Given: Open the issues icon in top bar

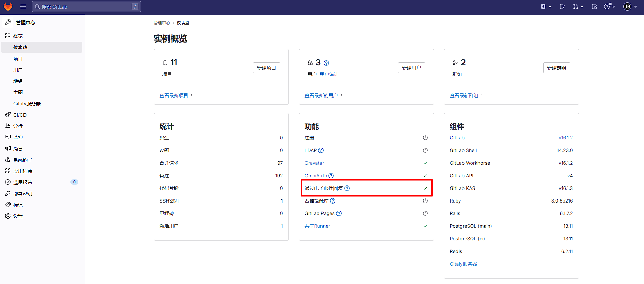Looking at the screenshot, I should [x=562, y=6].
